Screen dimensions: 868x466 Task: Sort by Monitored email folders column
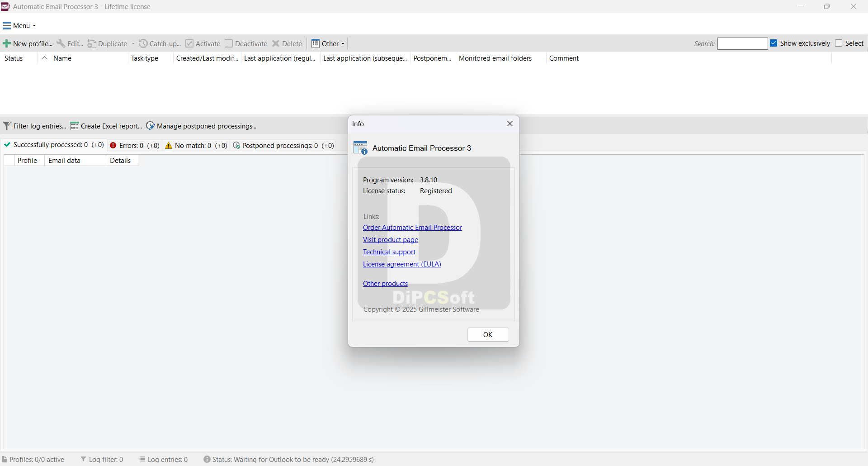pos(501,58)
